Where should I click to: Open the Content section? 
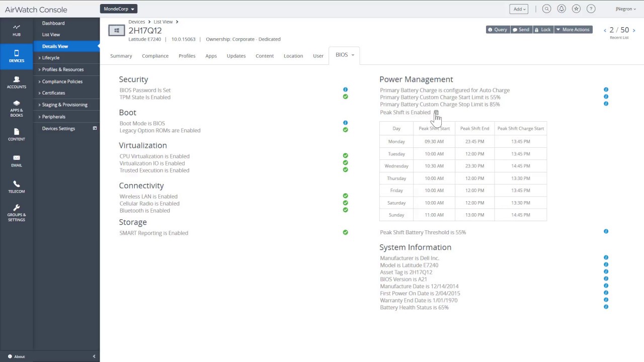point(17,135)
